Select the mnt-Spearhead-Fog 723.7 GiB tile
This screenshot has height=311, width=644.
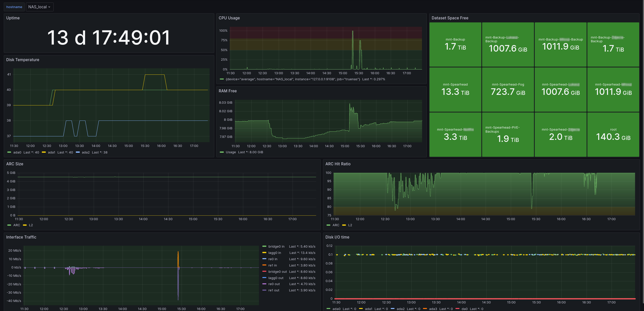click(x=508, y=90)
